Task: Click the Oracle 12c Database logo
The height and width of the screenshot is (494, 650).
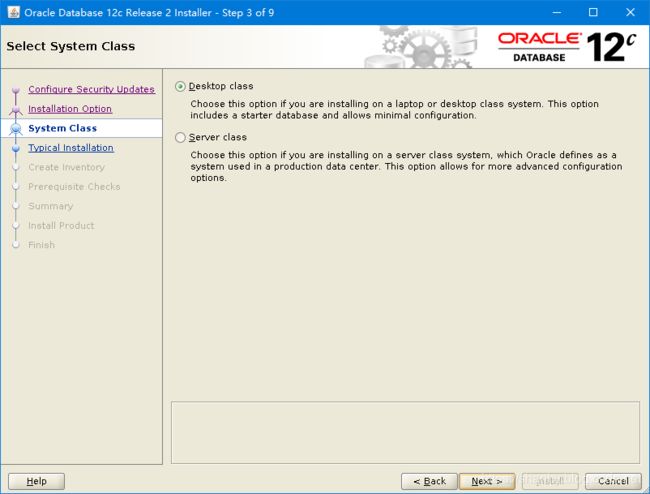Action: pyautogui.click(x=568, y=47)
